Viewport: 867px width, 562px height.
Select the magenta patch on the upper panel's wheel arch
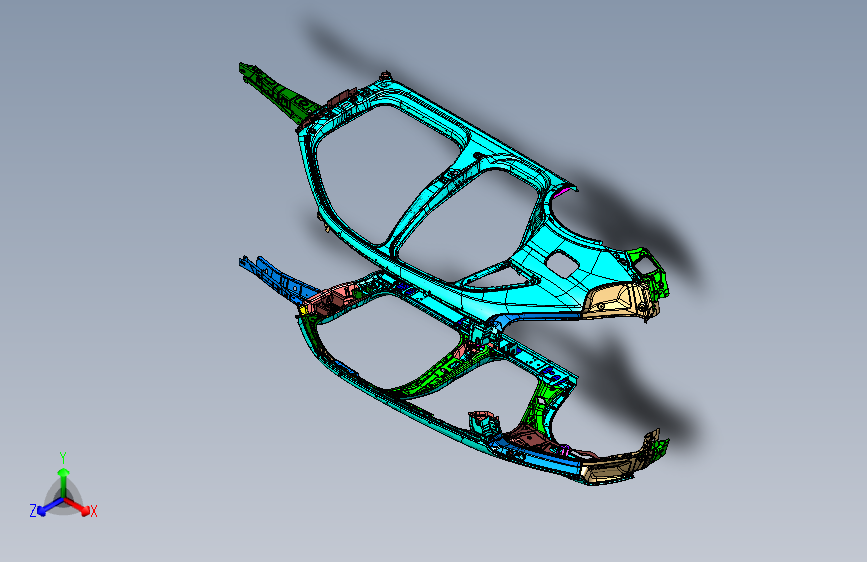click(564, 191)
